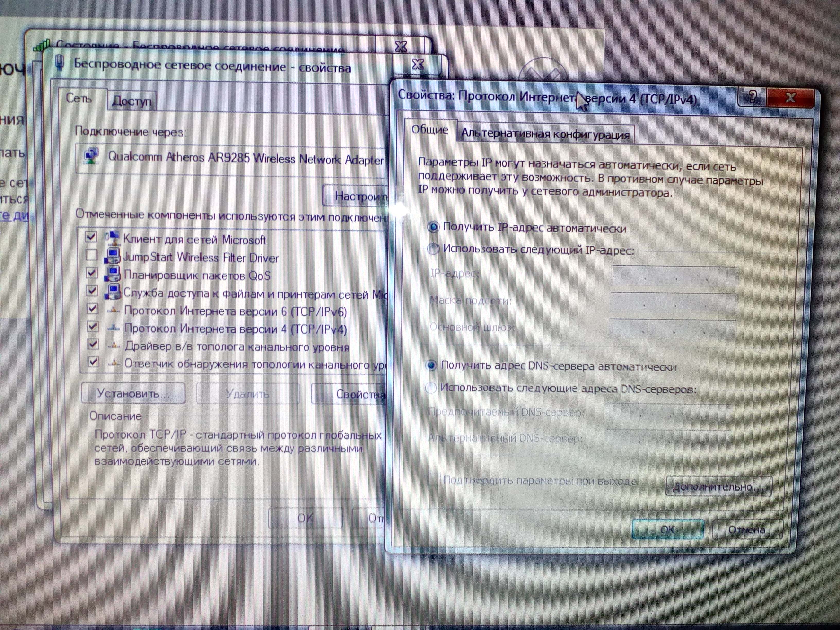Click the TCP/IPv6 protocol icon
This screenshot has width=840, height=630.
(x=113, y=311)
